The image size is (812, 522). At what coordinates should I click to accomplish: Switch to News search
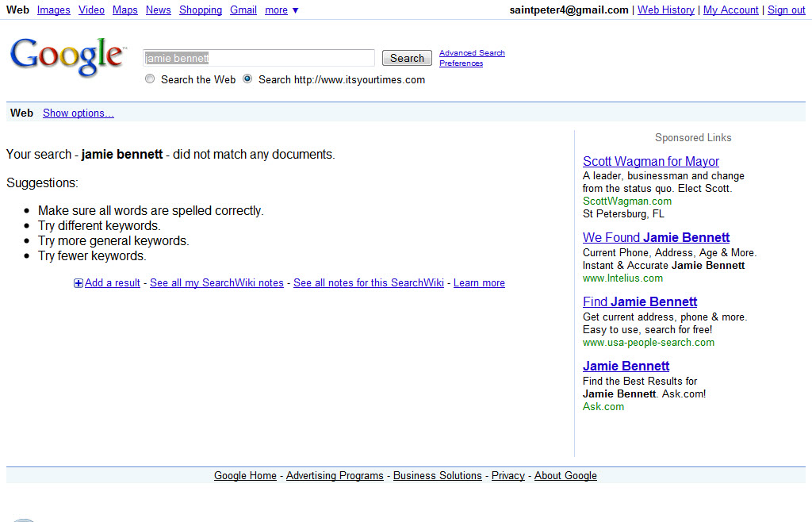point(158,10)
